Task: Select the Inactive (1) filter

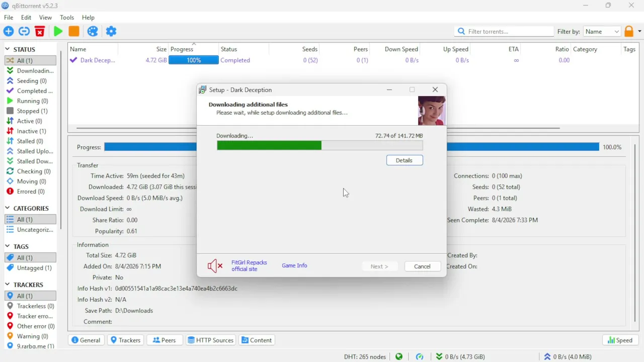Action: [30, 131]
